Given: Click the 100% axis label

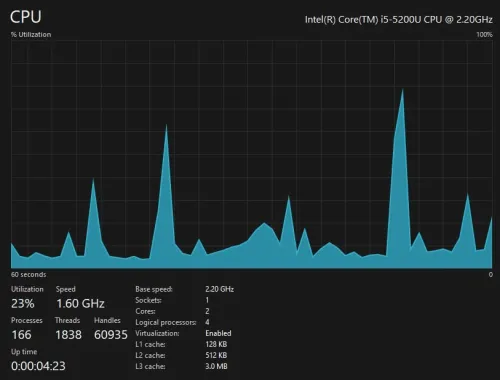Looking at the screenshot, I should click(x=484, y=34).
